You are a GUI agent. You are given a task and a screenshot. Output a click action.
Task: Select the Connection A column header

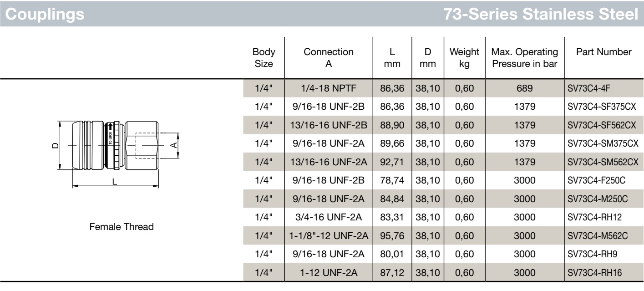[329, 58]
